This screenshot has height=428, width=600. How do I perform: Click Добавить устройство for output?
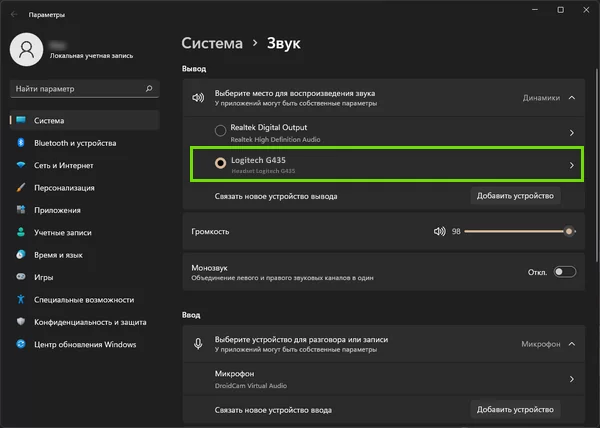point(515,196)
